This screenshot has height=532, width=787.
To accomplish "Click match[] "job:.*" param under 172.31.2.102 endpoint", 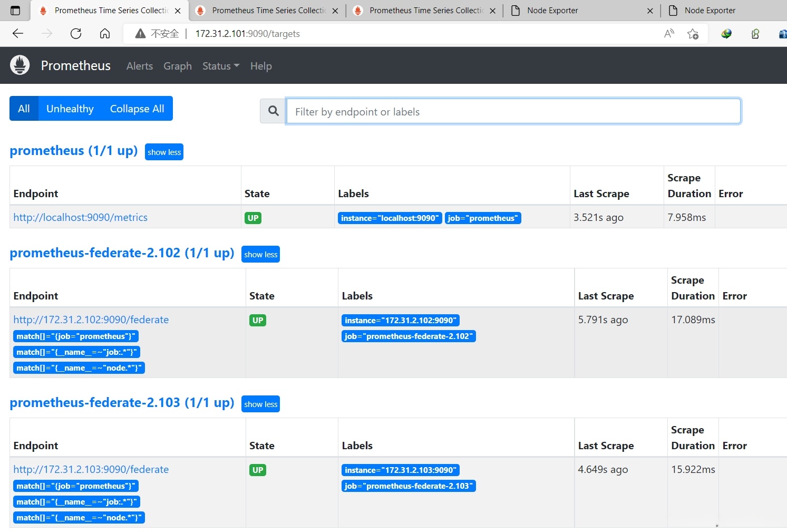I will [x=76, y=352].
